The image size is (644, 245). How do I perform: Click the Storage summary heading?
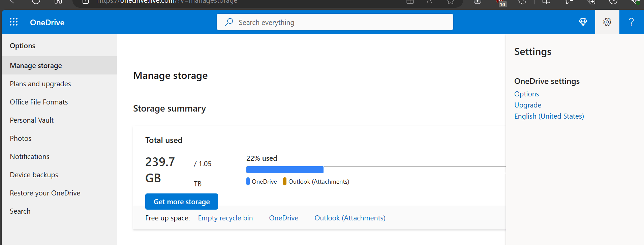(x=170, y=109)
